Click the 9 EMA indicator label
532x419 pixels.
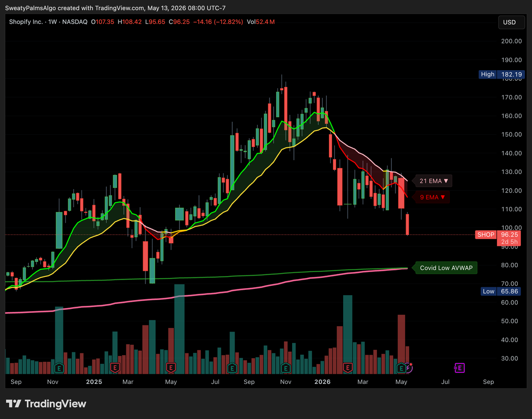431,197
